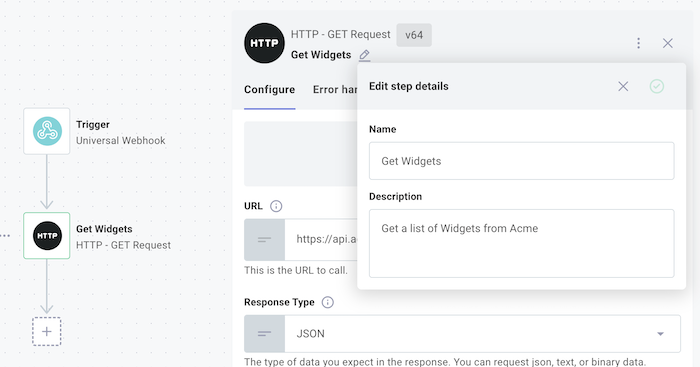This screenshot has width=700, height=367.
Task: Click the Get Widgets title in panel header
Action: click(x=321, y=55)
